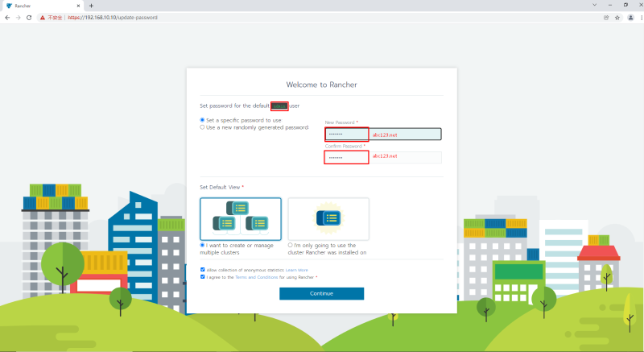This screenshot has width=644, height=352.
Task: Minimize the browser window
Action: pyautogui.click(x=610, y=5)
